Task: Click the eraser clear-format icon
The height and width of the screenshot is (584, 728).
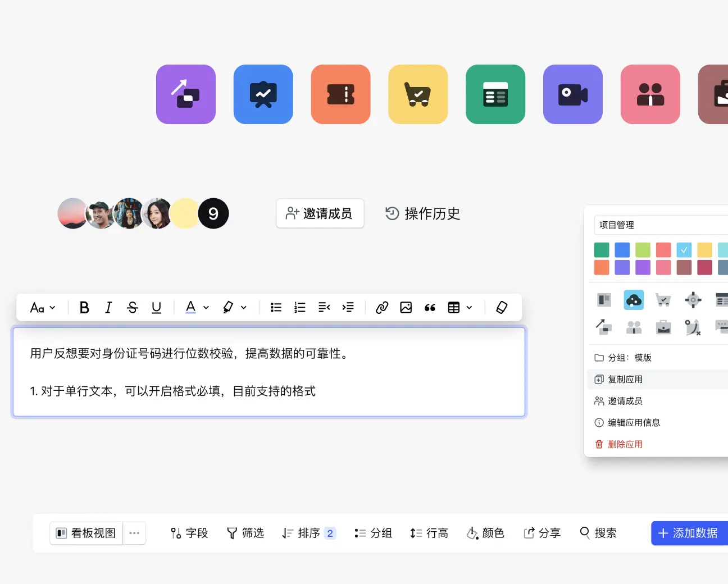Action: pos(502,308)
